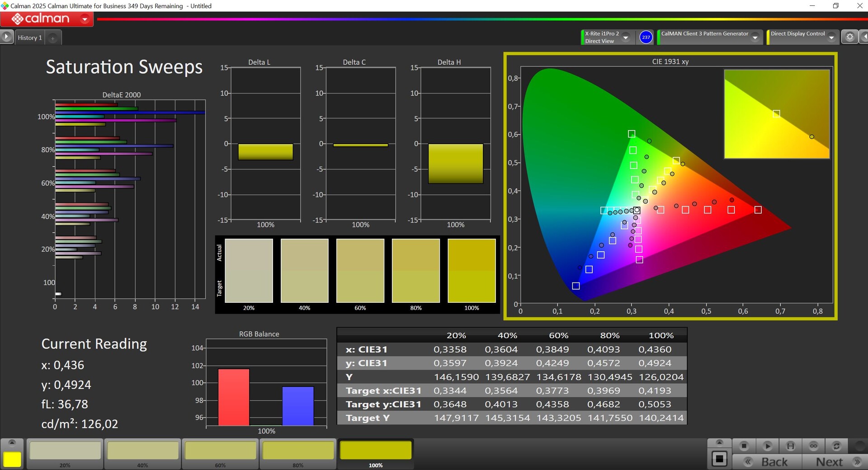
Task: Open CalMAN Client 3 Pattern Generator dropdown
Action: [755, 38]
